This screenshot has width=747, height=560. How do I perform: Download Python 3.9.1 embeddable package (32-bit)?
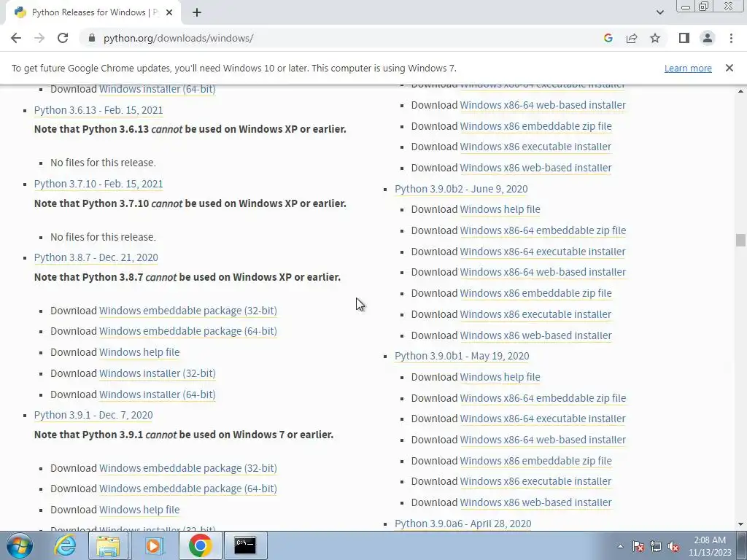coord(187,468)
